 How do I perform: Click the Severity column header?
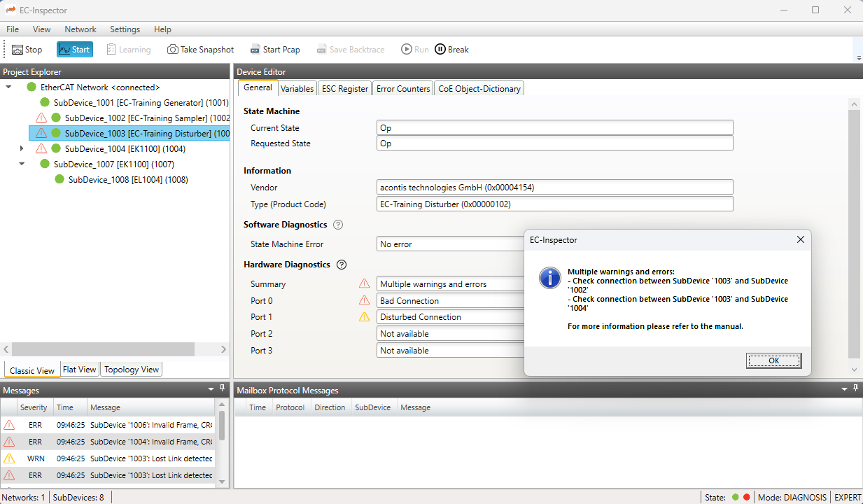[x=34, y=407]
